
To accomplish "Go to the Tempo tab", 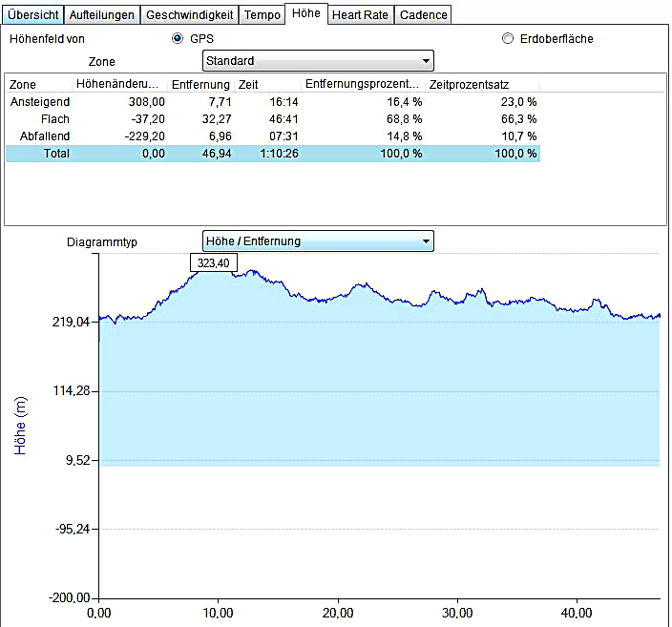I will click(x=262, y=15).
